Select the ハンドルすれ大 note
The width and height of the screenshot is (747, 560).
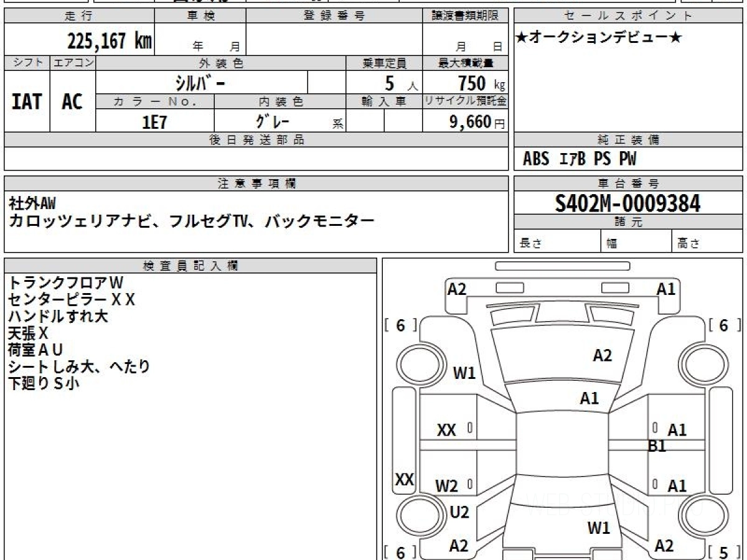tap(59, 316)
